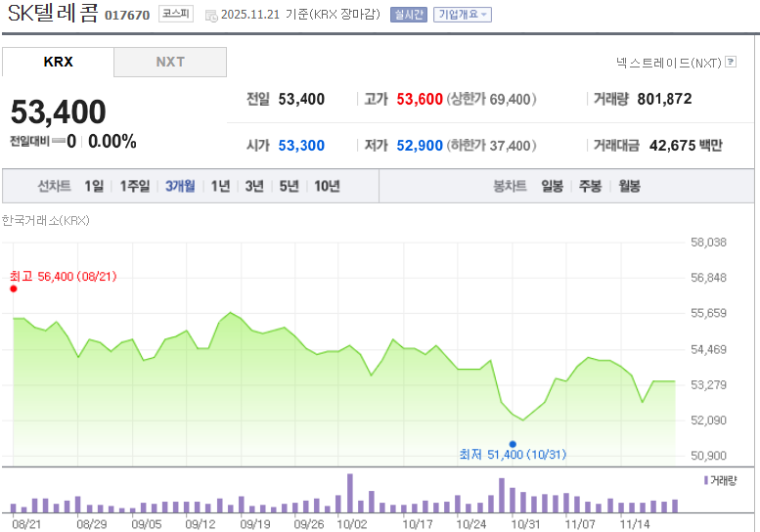This screenshot has width=760, height=532.
Task: Click the 상한가 69,400 upper limit text
Action: pos(491,100)
